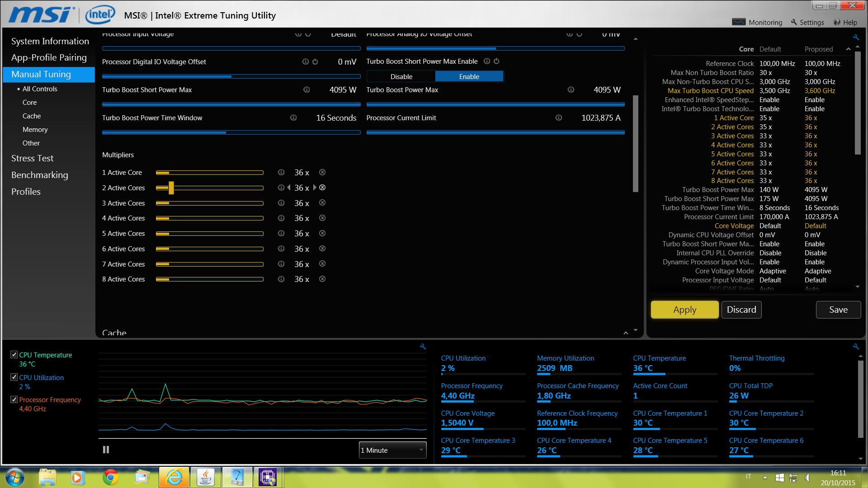The height and width of the screenshot is (488, 868).
Task: Click the 1 Active Core multiplier slider
Action: [210, 173]
